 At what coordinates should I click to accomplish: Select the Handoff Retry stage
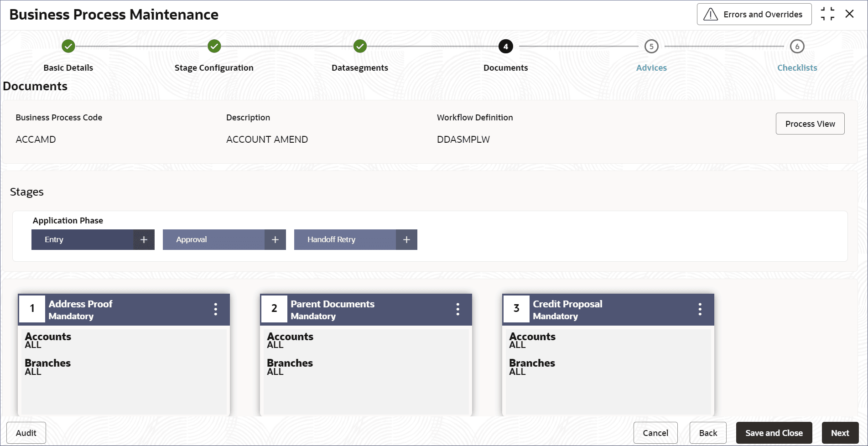point(345,240)
